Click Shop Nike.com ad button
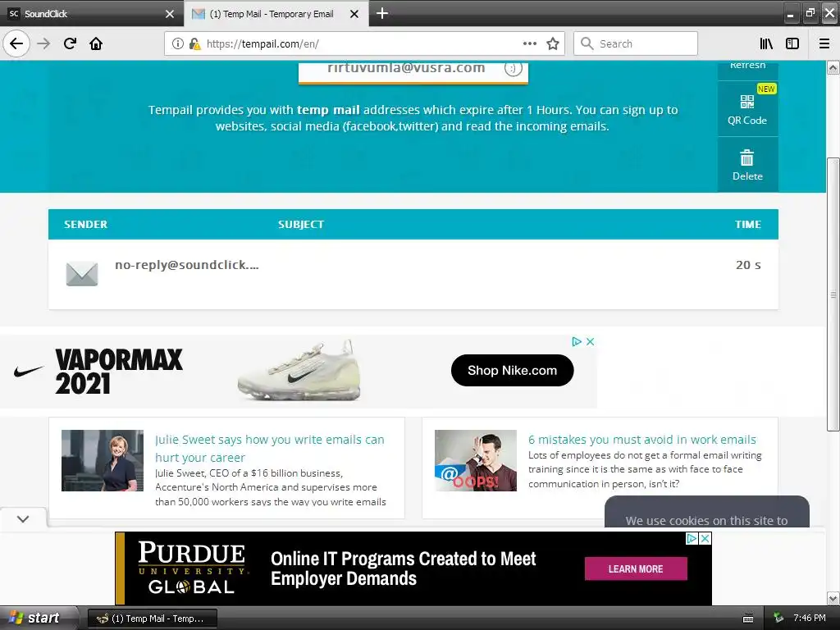Screen dimensions: 840x630 click(x=512, y=370)
